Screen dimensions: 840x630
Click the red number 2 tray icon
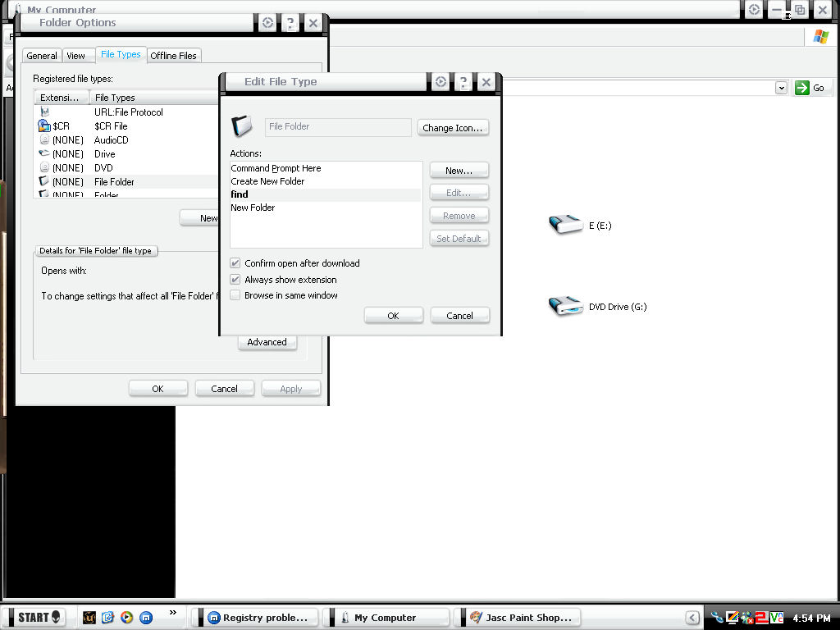point(761,618)
